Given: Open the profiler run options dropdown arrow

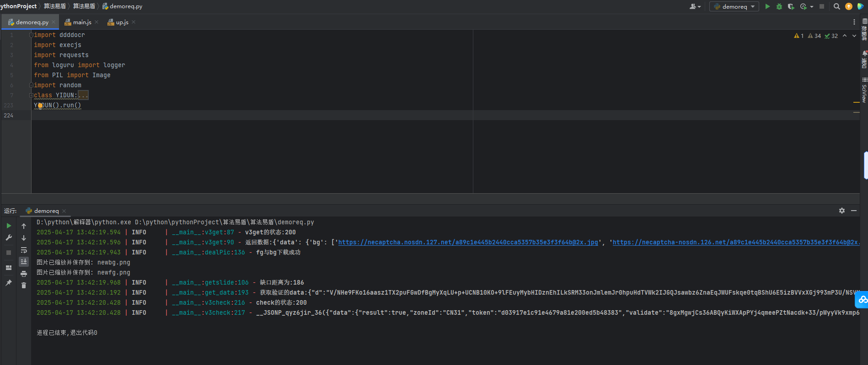Looking at the screenshot, I should [812, 6].
